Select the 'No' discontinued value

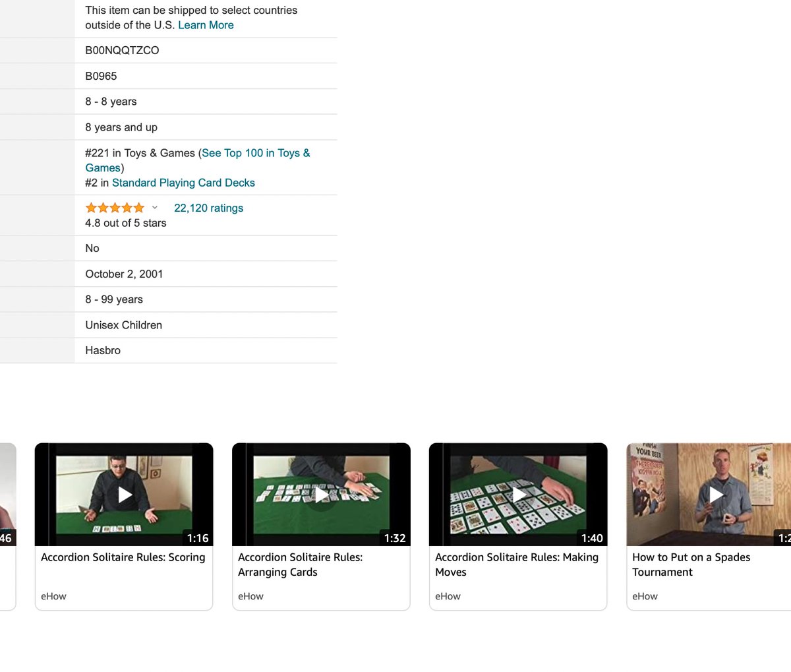click(x=92, y=248)
